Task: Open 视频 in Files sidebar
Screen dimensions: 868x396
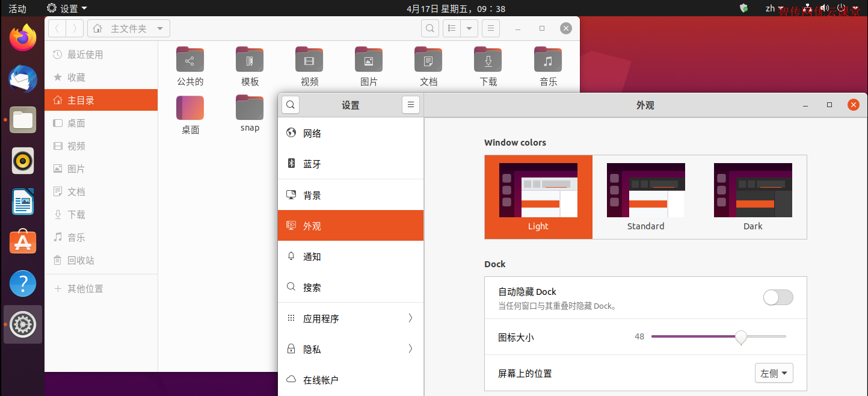Action: point(101,146)
